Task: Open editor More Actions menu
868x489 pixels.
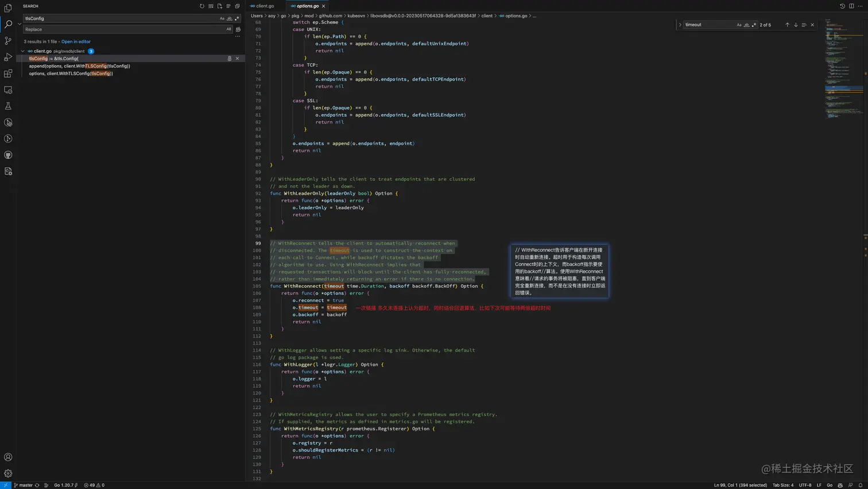Action: coord(860,6)
